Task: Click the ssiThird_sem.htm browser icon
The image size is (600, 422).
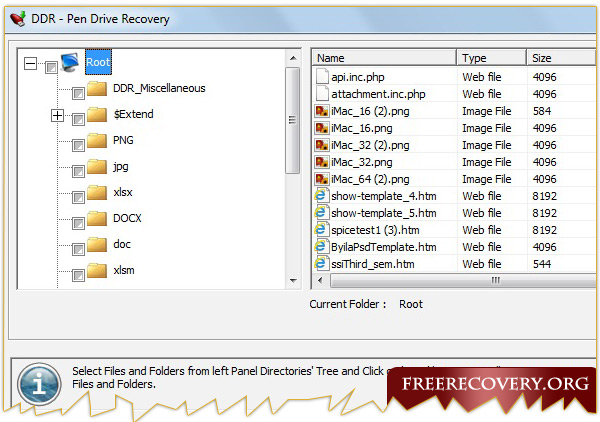Action: pos(321,264)
